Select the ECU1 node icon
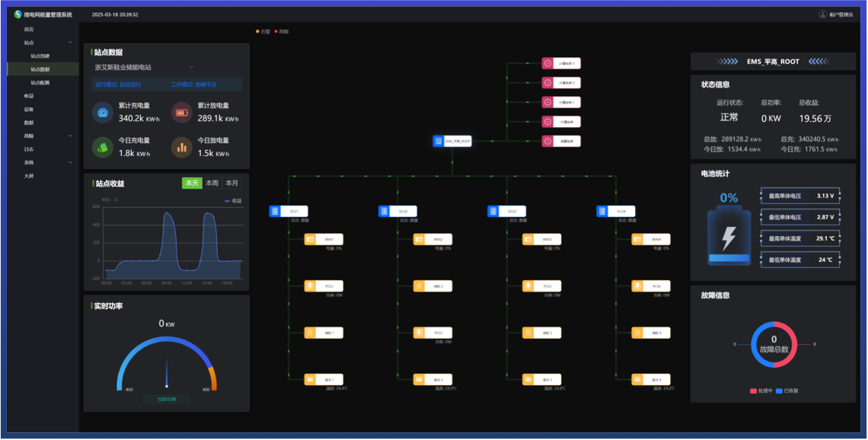 pyautogui.click(x=275, y=211)
